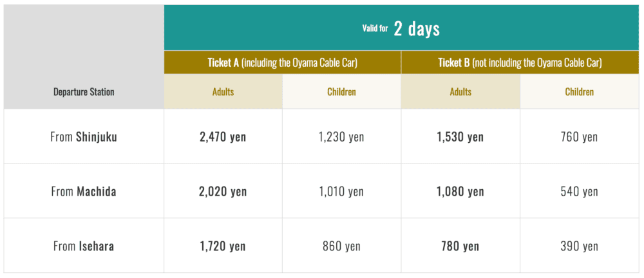Select the From Shinjuku row label
The width and height of the screenshot is (644, 278).
[84, 136]
